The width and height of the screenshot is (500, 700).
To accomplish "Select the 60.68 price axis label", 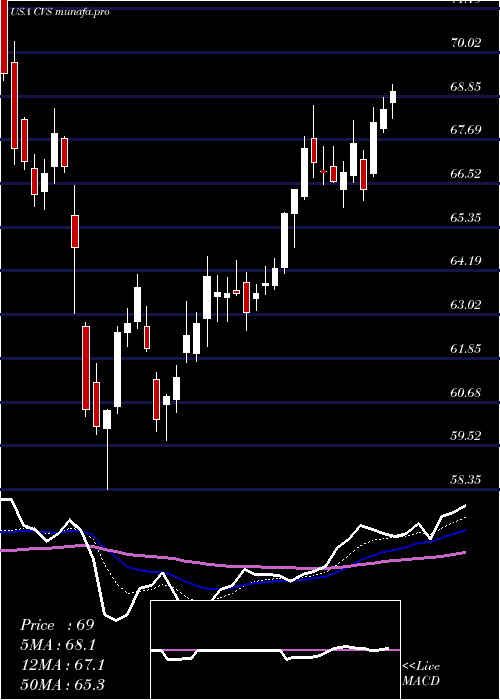I will click(466, 392).
